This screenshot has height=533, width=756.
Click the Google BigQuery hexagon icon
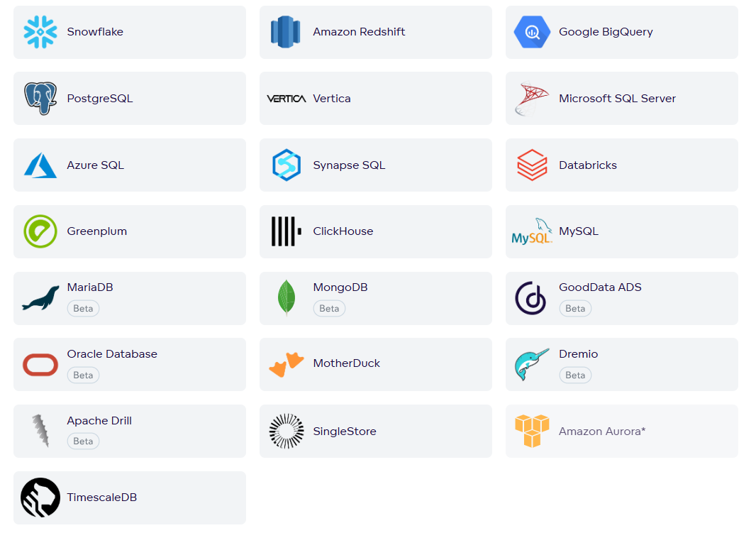(532, 32)
